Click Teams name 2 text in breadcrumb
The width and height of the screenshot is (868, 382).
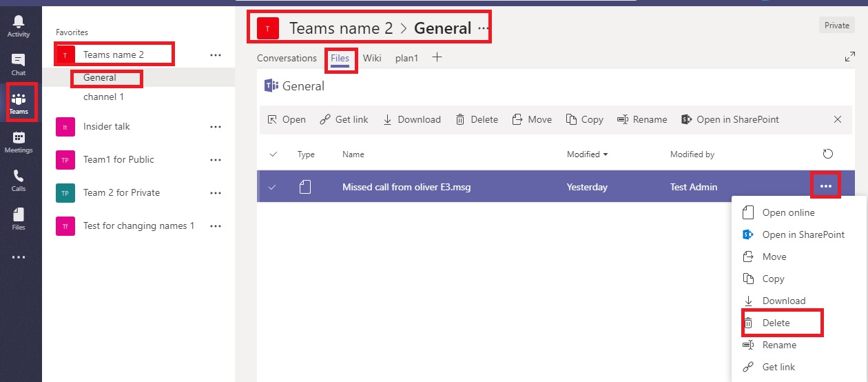(x=341, y=28)
